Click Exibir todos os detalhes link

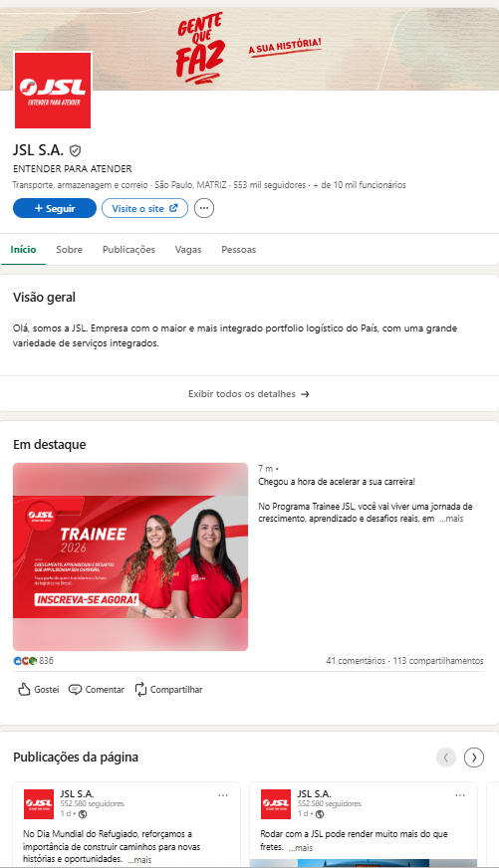point(249,394)
